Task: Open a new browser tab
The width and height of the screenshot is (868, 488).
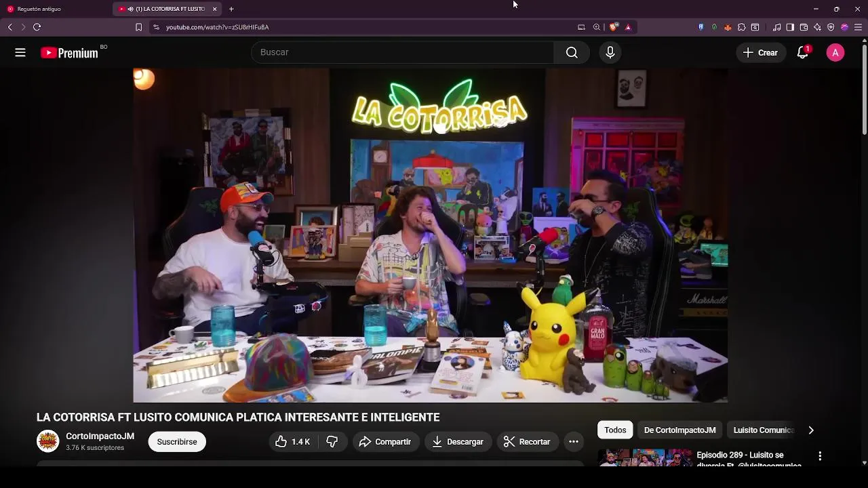Action: tap(231, 9)
